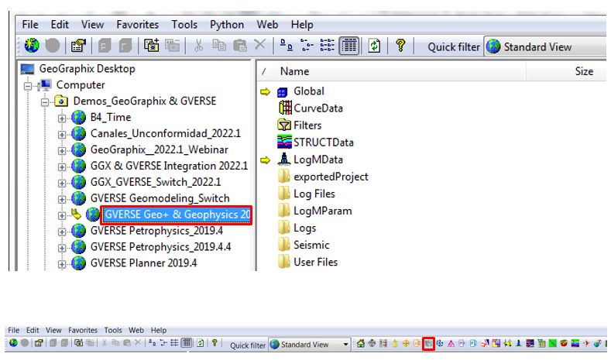Select CurveData in file list

coord(318,108)
